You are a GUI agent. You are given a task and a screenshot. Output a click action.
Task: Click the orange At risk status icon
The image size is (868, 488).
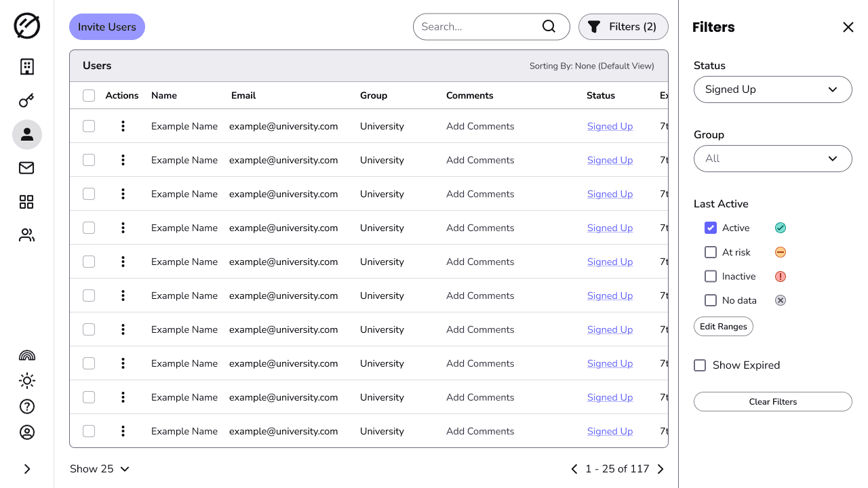[781, 252]
